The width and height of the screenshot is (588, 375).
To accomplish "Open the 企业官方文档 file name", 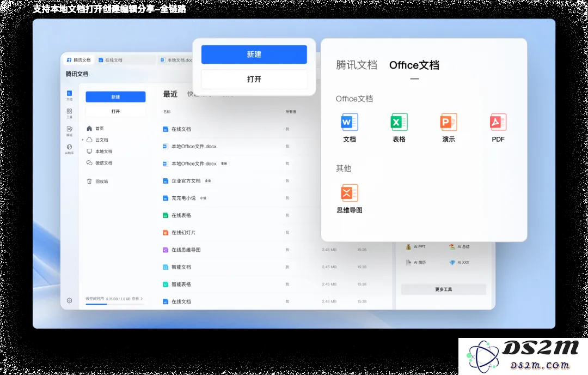I will (x=186, y=181).
